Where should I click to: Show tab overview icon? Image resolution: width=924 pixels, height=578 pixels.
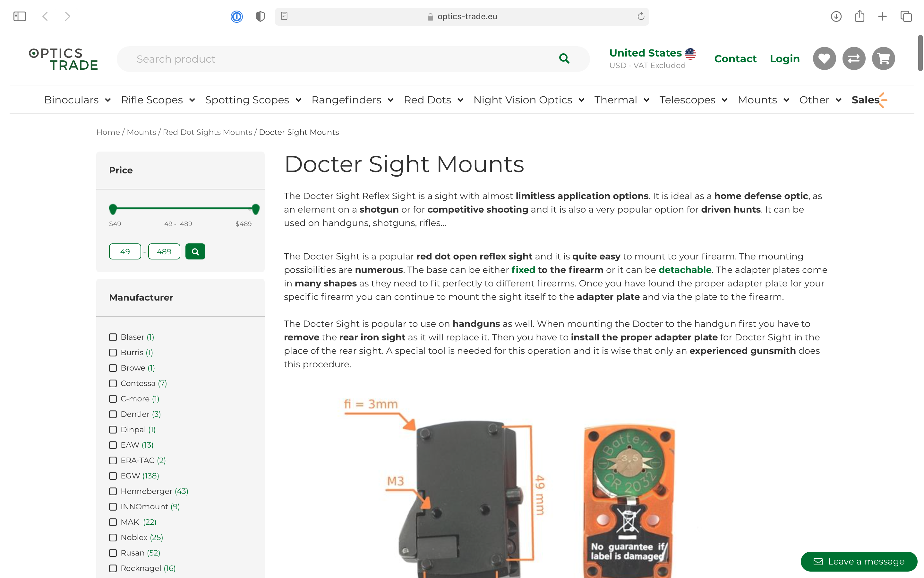tap(906, 16)
